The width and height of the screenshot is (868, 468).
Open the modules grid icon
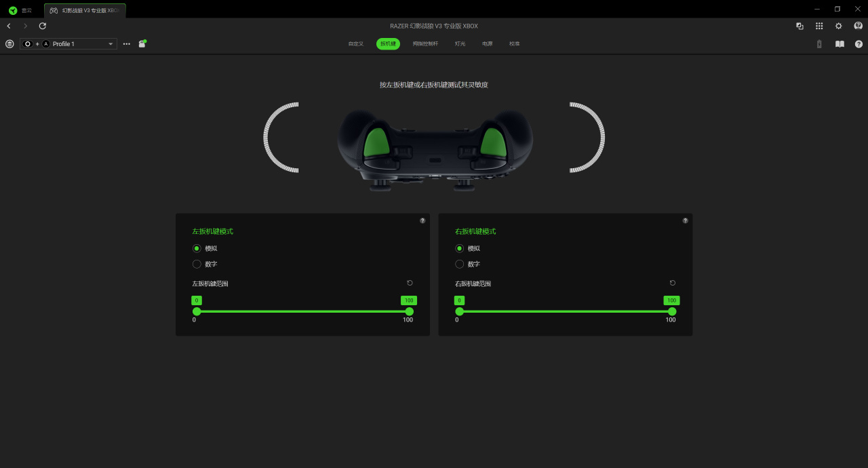pos(819,26)
